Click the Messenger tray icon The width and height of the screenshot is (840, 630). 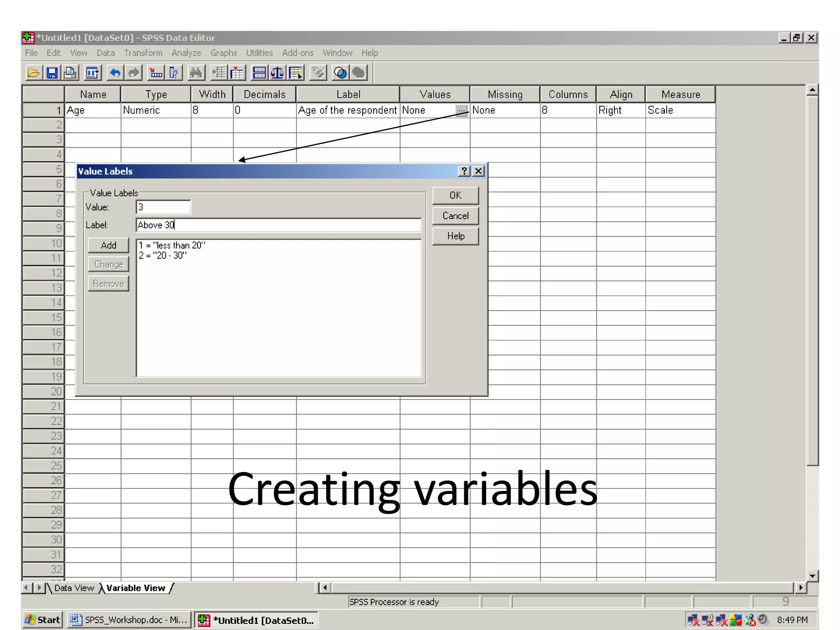pos(750,620)
